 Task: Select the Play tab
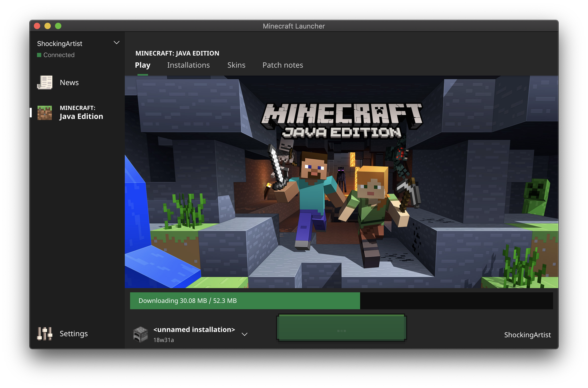(x=143, y=65)
